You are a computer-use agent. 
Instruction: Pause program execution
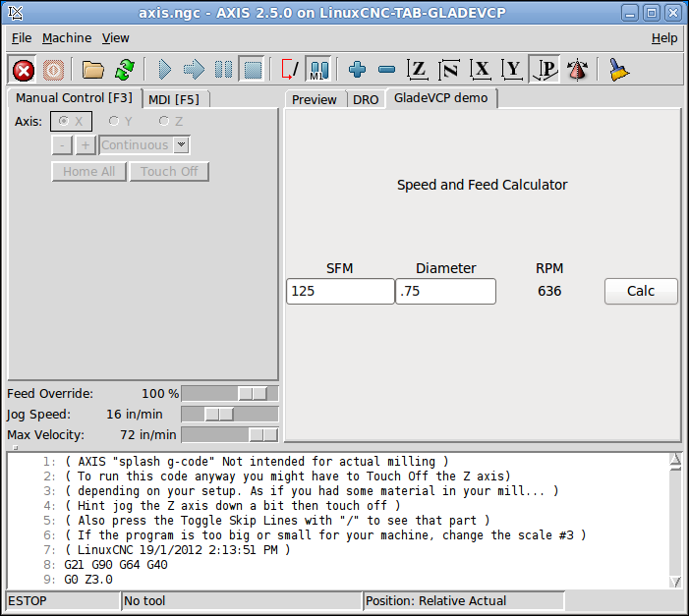(x=223, y=70)
